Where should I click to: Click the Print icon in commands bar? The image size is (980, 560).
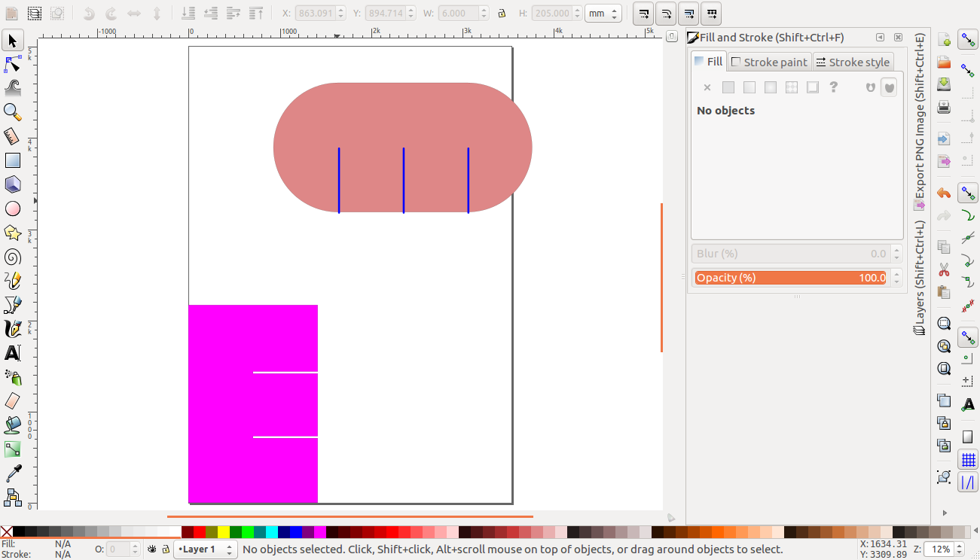click(944, 107)
